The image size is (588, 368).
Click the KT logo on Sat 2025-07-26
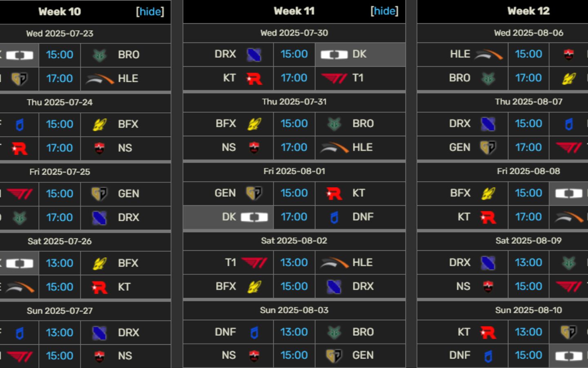tap(100, 287)
